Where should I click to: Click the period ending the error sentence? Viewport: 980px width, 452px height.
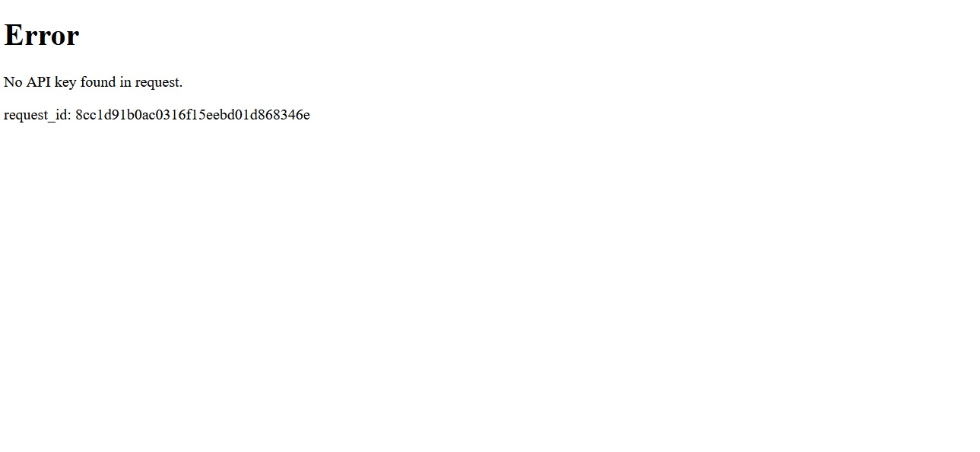click(x=181, y=88)
